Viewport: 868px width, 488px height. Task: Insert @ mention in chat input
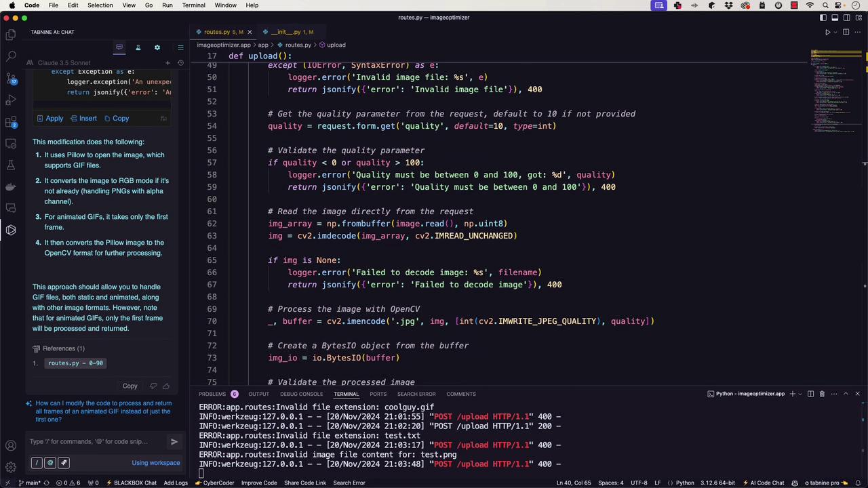coord(50,463)
